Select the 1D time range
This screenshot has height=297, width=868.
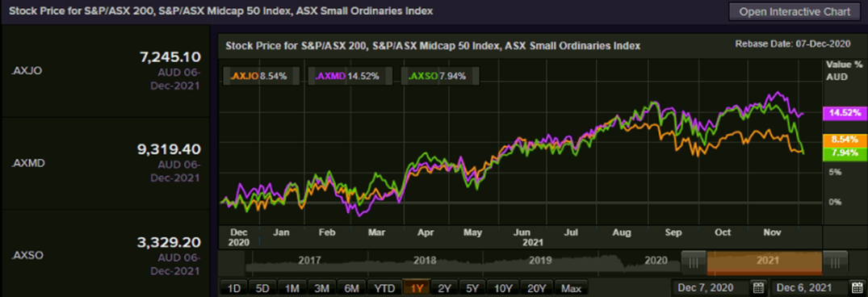pyautogui.click(x=234, y=288)
